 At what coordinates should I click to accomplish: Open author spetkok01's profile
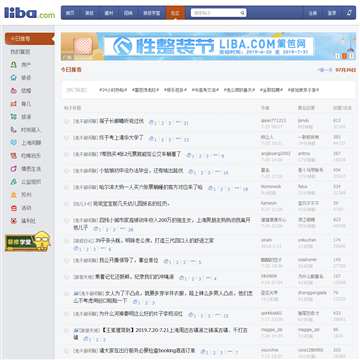click(x=271, y=313)
